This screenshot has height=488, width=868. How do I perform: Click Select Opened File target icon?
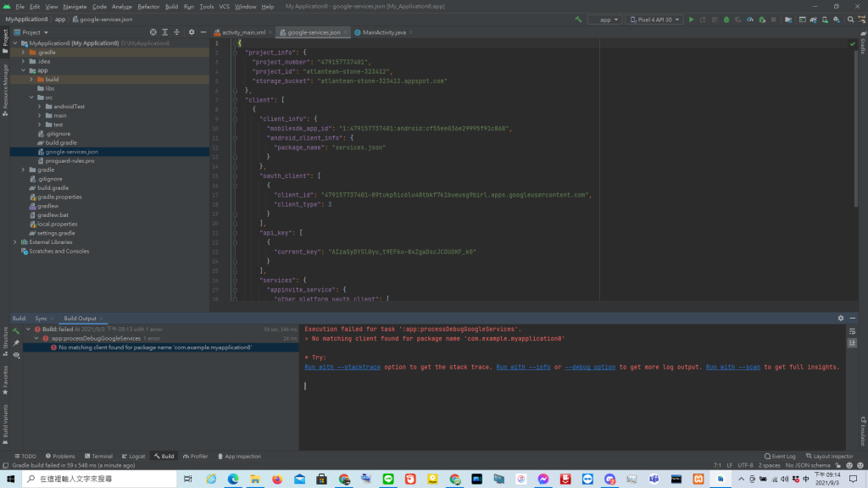pyautogui.click(x=153, y=32)
